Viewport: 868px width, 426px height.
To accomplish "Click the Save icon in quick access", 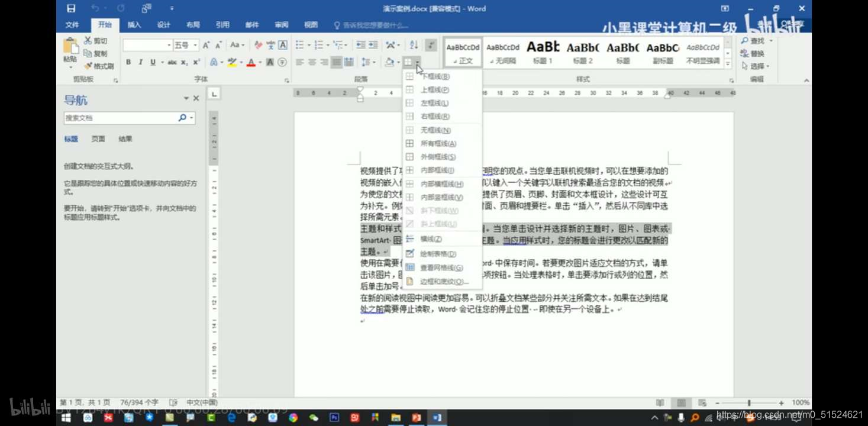I will [71, 8].
